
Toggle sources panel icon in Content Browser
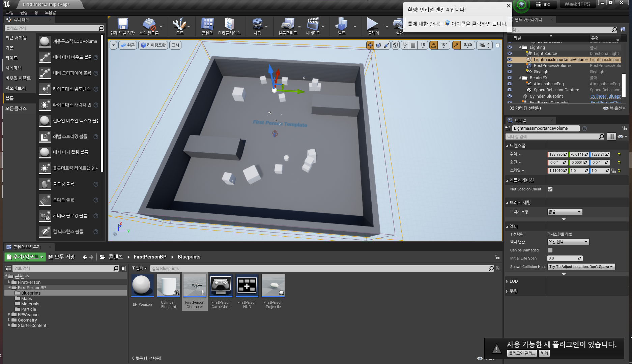[x=8, y=268]
